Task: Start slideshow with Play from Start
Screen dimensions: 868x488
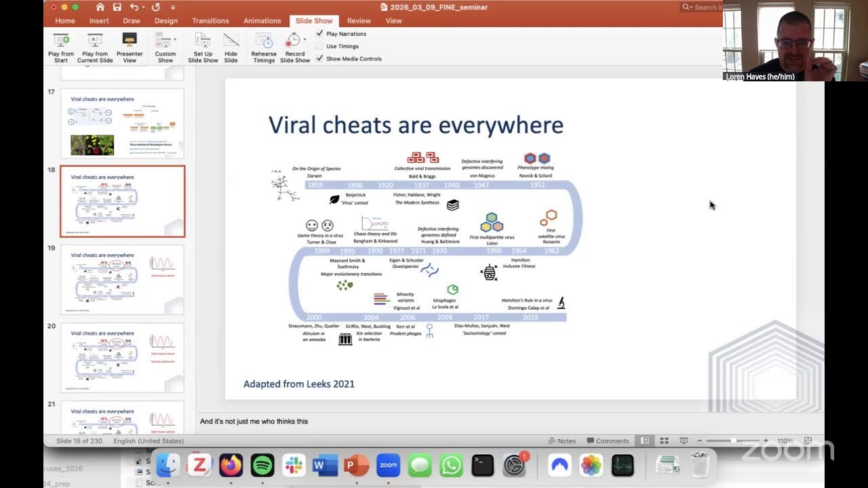Action: 61,47
